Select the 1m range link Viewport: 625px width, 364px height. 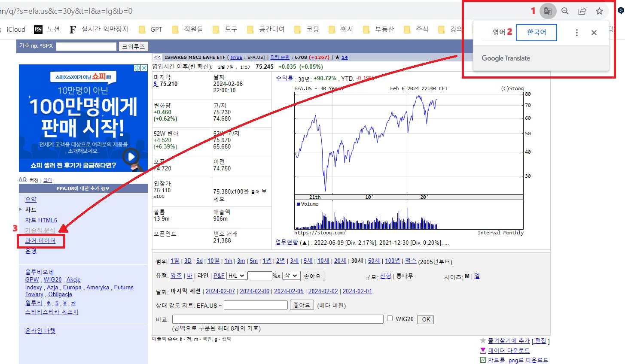pyautogui.click(x=228, y=261)
